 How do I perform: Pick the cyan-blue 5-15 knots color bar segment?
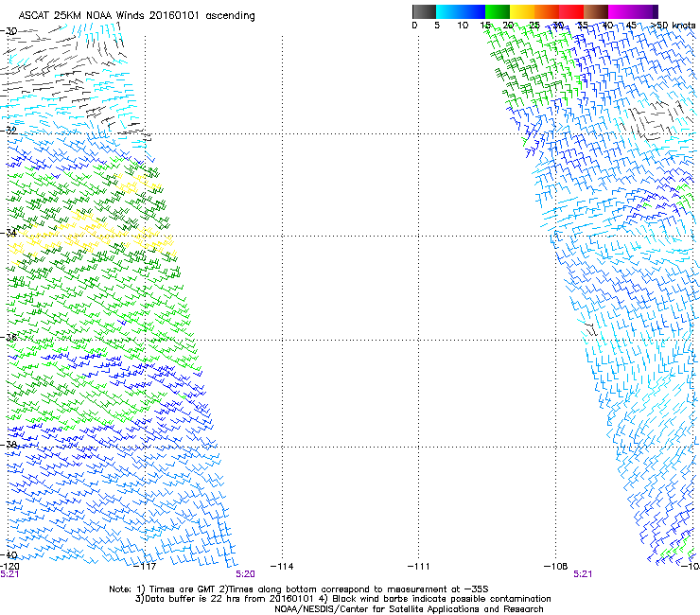[461, 11]
